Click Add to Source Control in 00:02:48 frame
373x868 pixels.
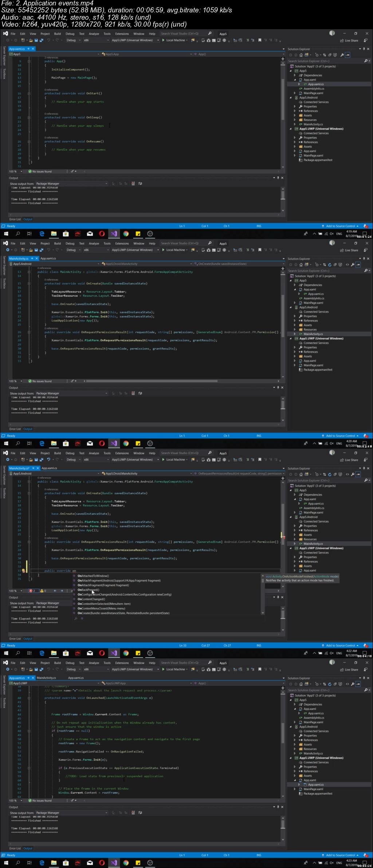point(340,436)
